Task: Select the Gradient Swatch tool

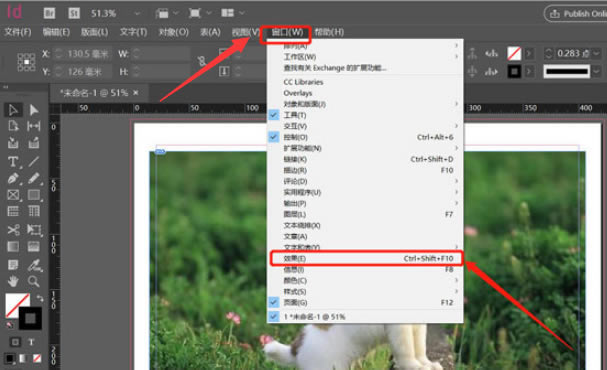Action: coord(13,247)
